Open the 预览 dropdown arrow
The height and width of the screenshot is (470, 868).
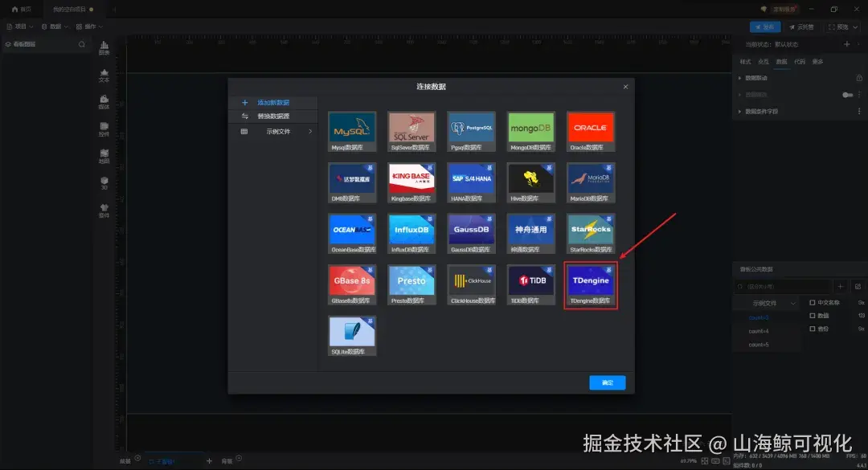point(856,27)
